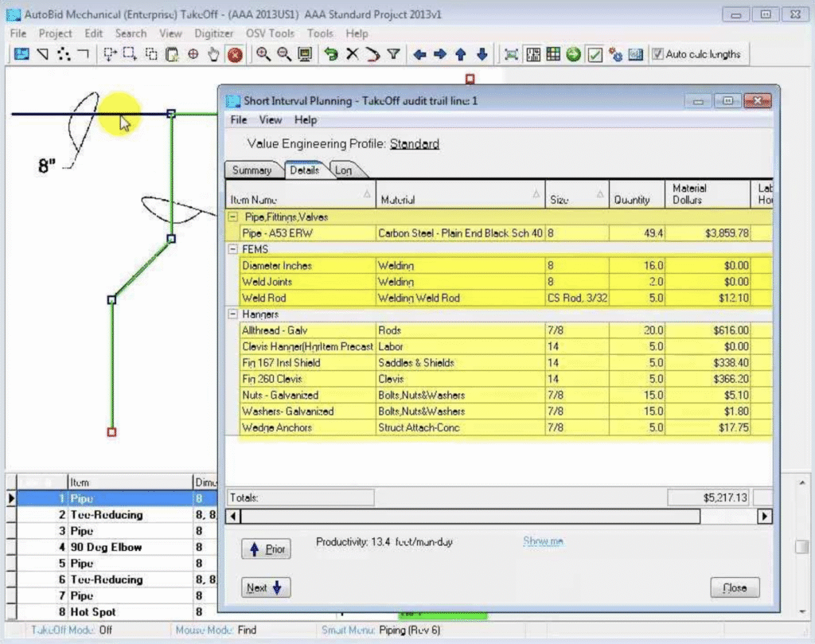The width and height of the screenshot is (815, 644).
Task: Click the right-angle line toolbar icon
Action: (x=83, y=54)
